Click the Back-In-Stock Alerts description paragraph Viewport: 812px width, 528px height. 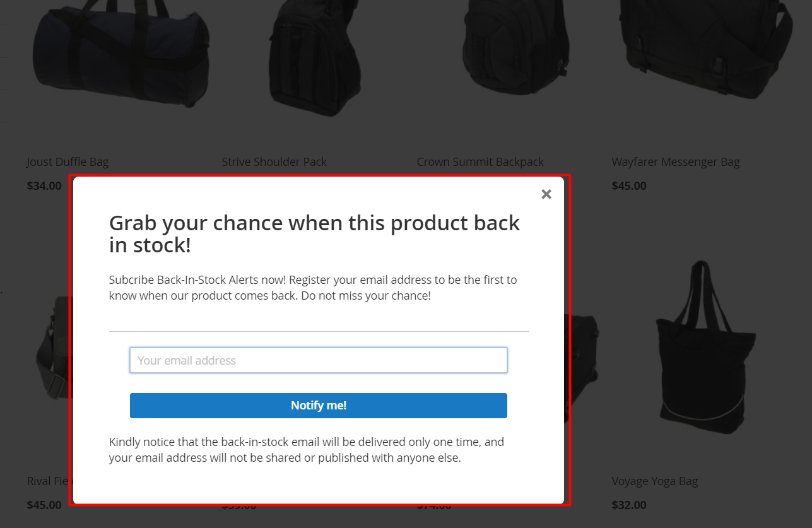(x=312, y=287)
